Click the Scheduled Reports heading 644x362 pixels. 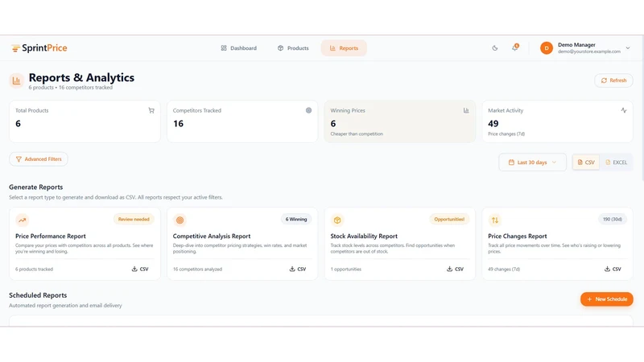(x=38, y=295)
